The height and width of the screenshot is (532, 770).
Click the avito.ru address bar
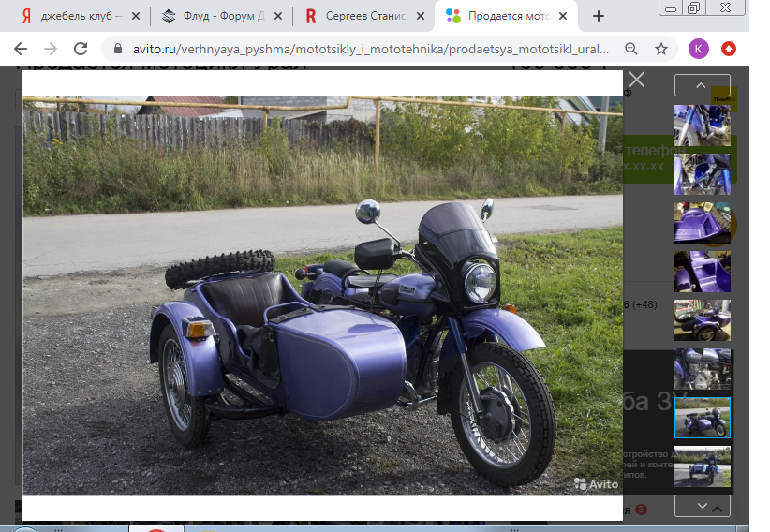(x=371, y=49)
